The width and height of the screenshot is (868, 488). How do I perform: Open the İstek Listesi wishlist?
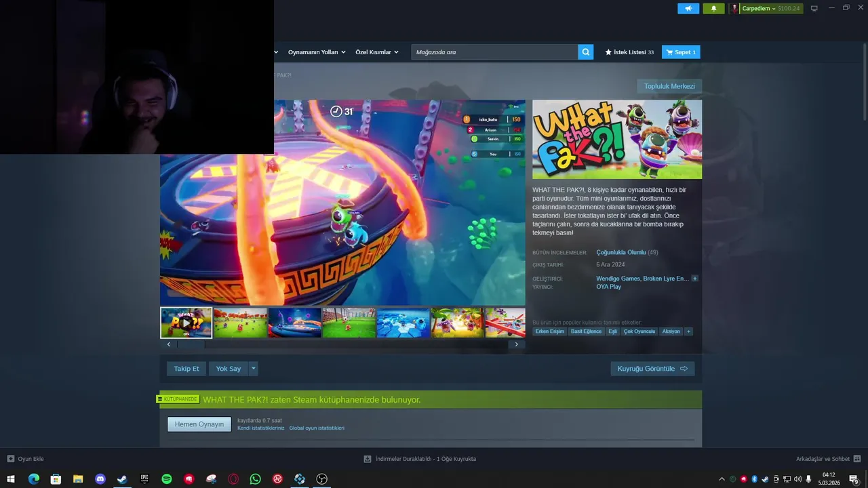tap(629, 52)
